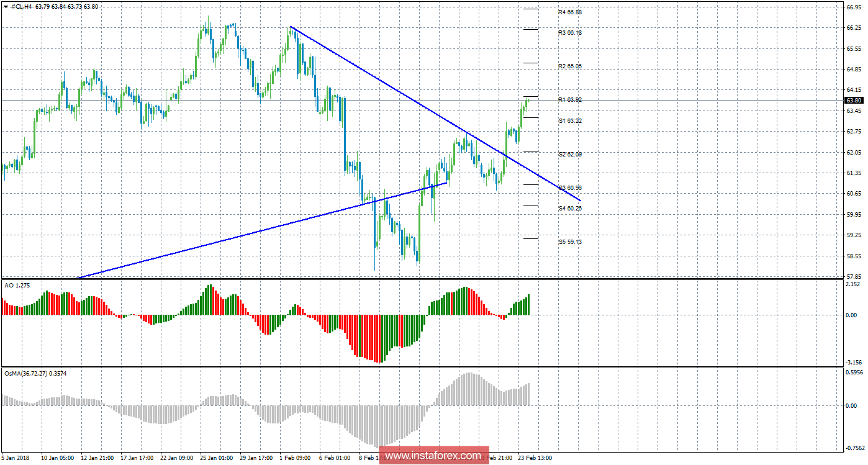Viewport: 868px width, 465px height.
Task: Click the OsMA scale value 0.5956
Action: tap(854, 372)
